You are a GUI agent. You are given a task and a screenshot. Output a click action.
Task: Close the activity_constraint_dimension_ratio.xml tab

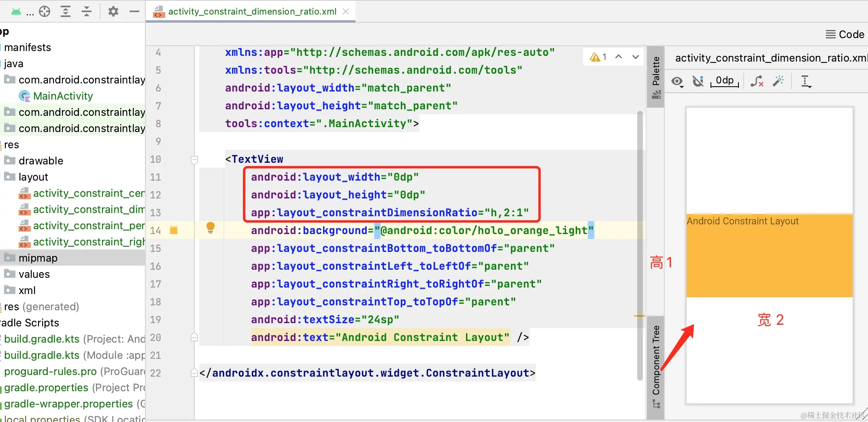coord(346,11)
